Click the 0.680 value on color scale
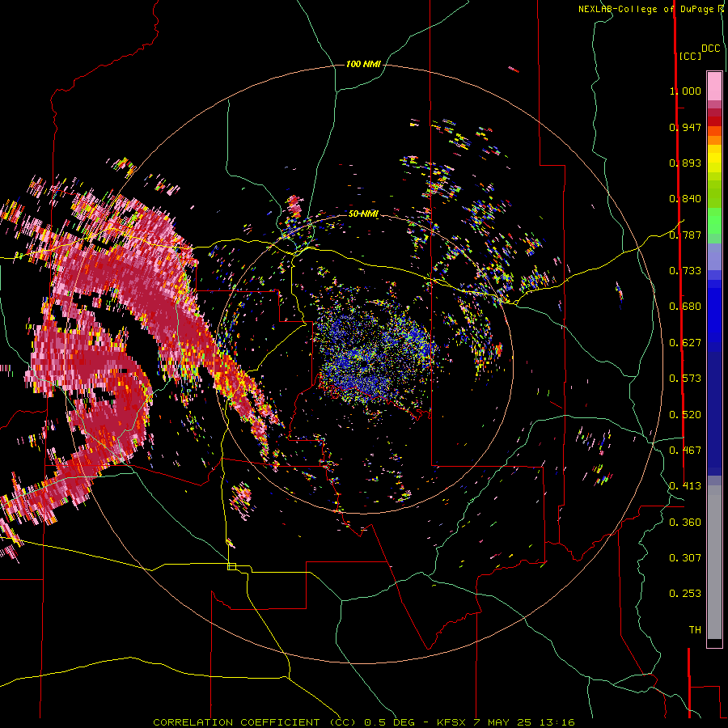The width and height of the screenshot is (728, 728). (685, 307)
